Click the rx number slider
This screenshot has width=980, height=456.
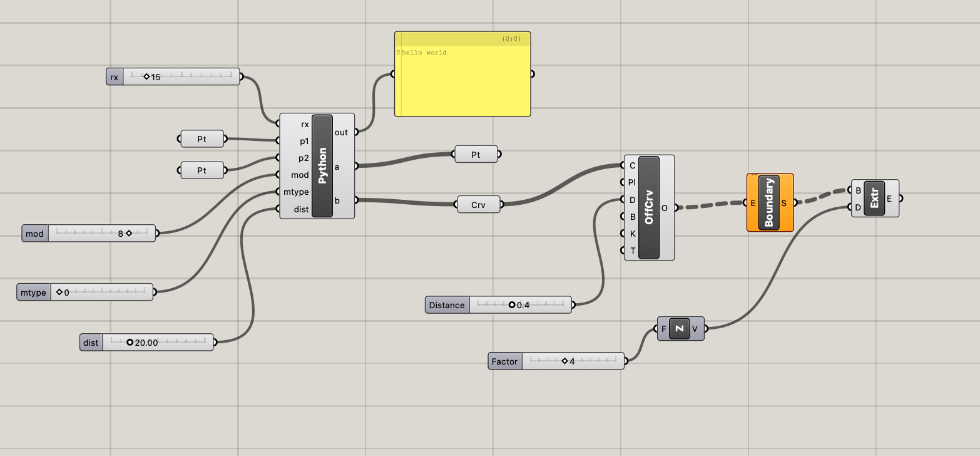coord(173,77)
